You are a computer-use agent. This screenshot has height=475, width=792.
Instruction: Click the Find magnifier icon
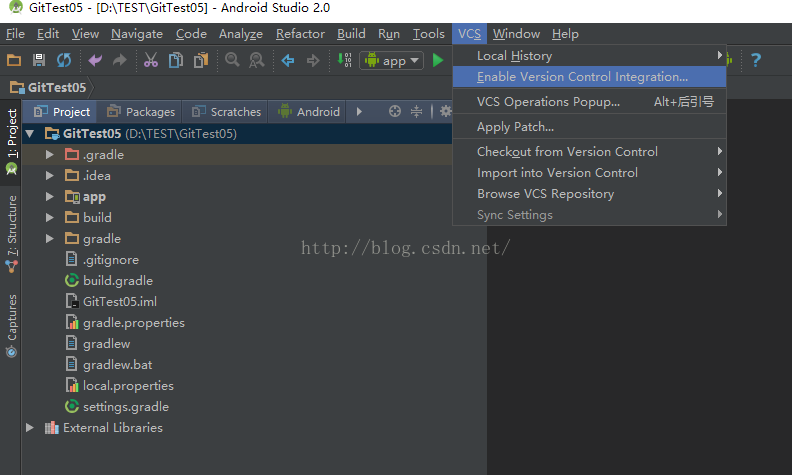[232, 60]
